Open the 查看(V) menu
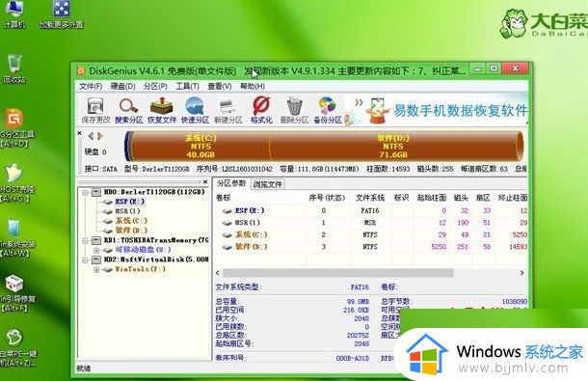 [220, 87]
